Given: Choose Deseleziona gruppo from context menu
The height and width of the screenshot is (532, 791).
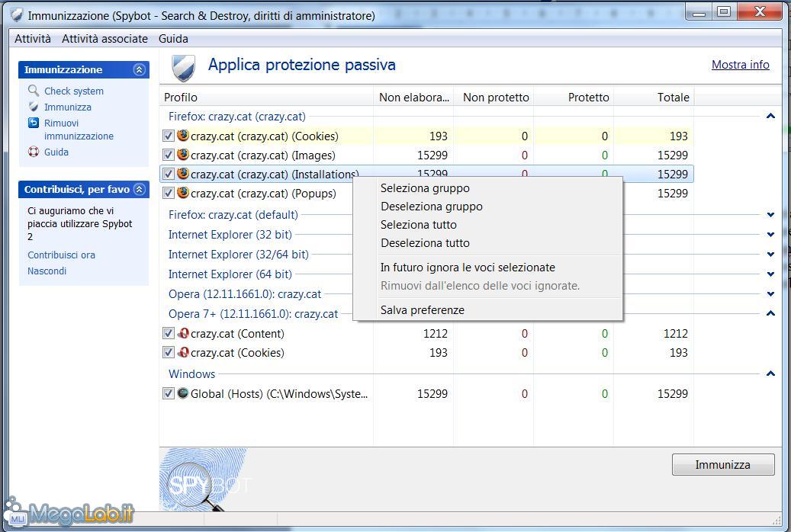Looking at the screenshot, I should (488, 207).
